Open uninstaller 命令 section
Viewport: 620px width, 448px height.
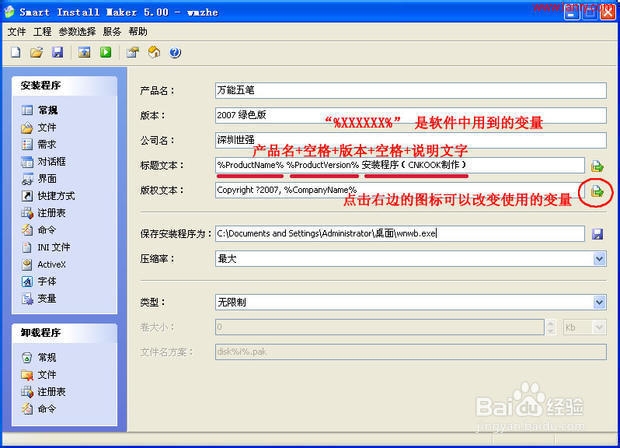coord(39,408)
